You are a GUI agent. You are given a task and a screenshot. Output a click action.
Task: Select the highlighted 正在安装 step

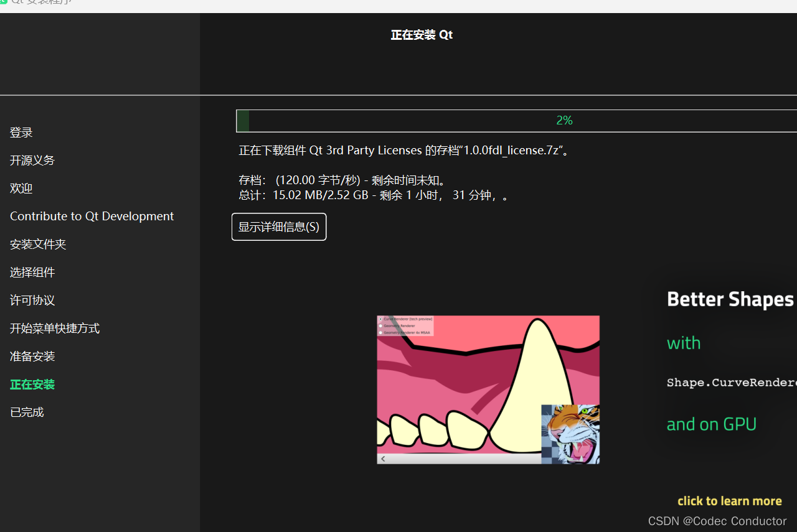click(x=32, y=385)
